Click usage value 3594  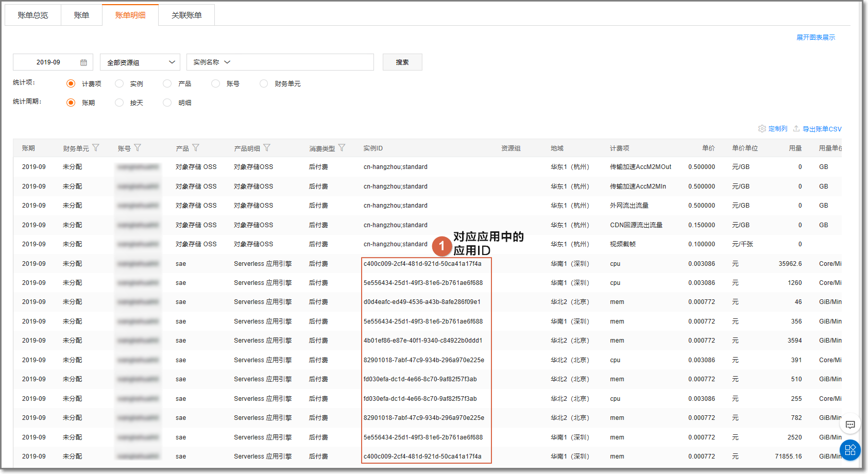click(795, 341)
